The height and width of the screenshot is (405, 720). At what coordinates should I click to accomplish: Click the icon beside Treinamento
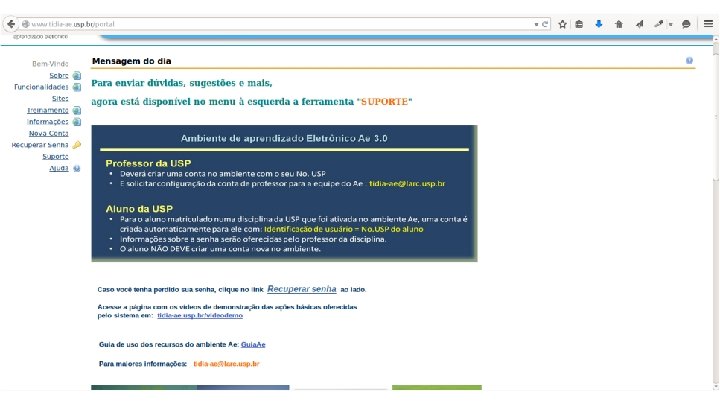tap(77, 110)
